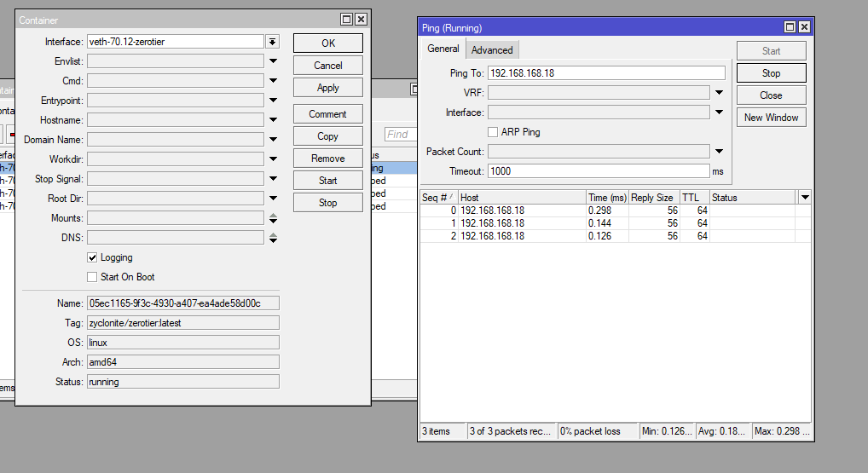Expand the Domain Name field arrow
Image resolution: width=868 pixels, height=473 pixels.
point(273,140)
